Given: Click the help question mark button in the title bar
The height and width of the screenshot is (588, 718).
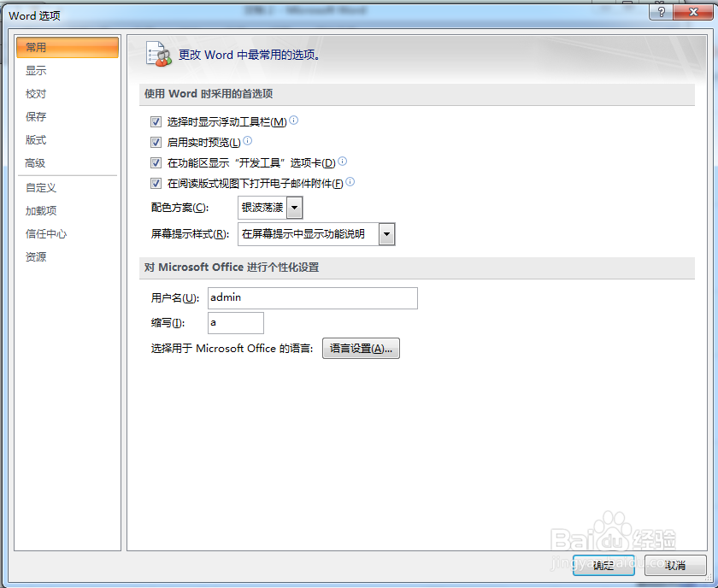Looking at the screenshot, I should [661, 11].
